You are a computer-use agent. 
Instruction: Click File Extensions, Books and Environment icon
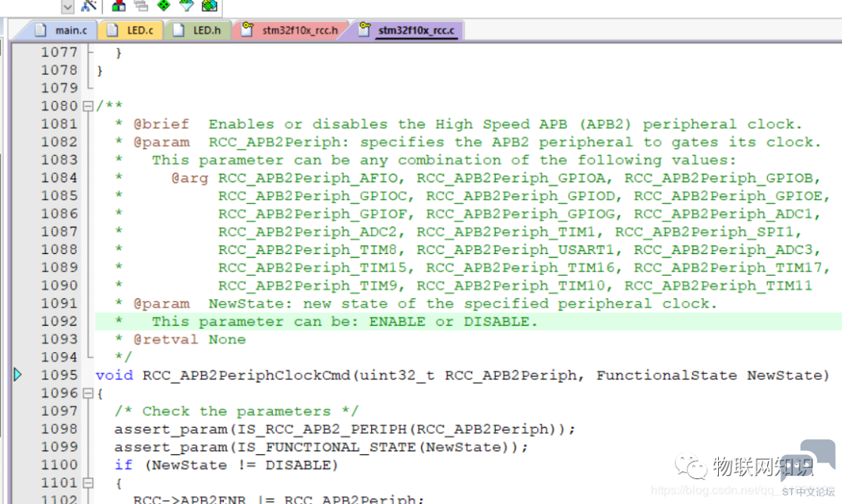point(119,6)
